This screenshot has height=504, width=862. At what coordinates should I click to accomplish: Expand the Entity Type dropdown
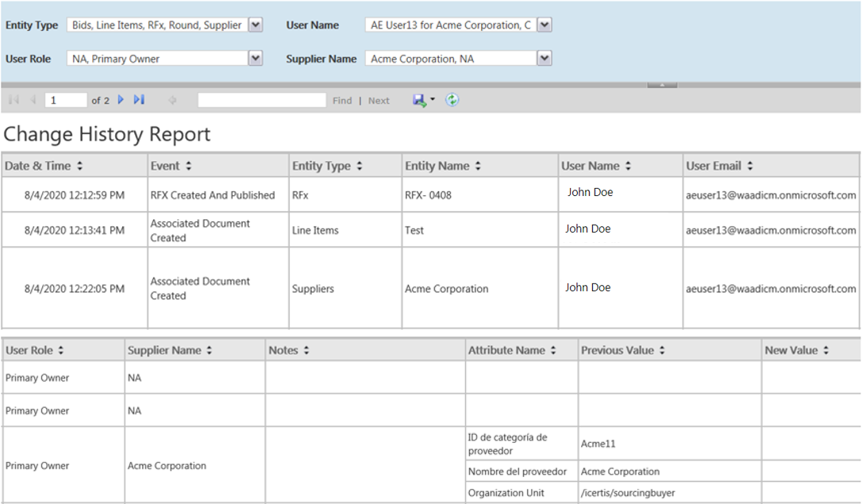click(255, 25)
